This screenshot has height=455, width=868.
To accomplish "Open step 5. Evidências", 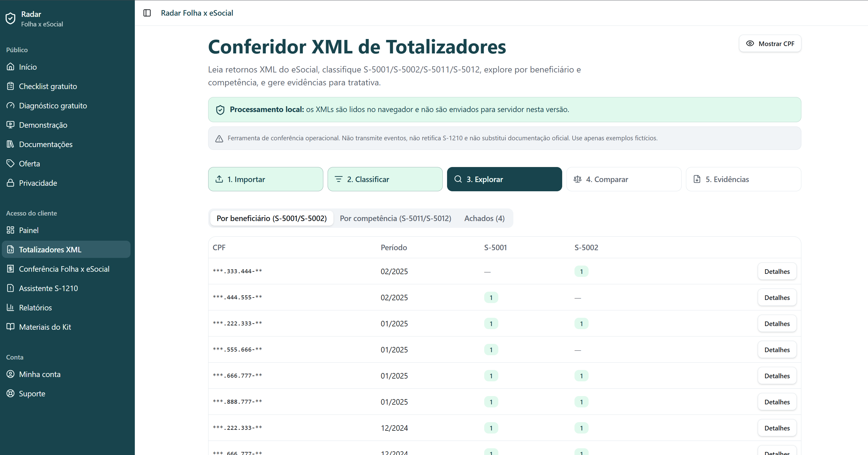I will (x=743, y=179).
